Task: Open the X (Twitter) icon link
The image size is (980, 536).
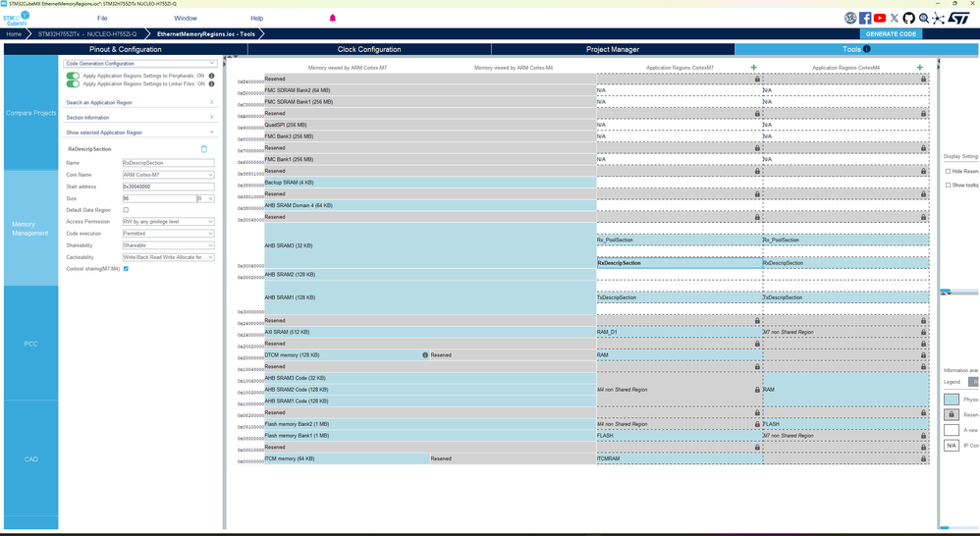Action: 895,18
